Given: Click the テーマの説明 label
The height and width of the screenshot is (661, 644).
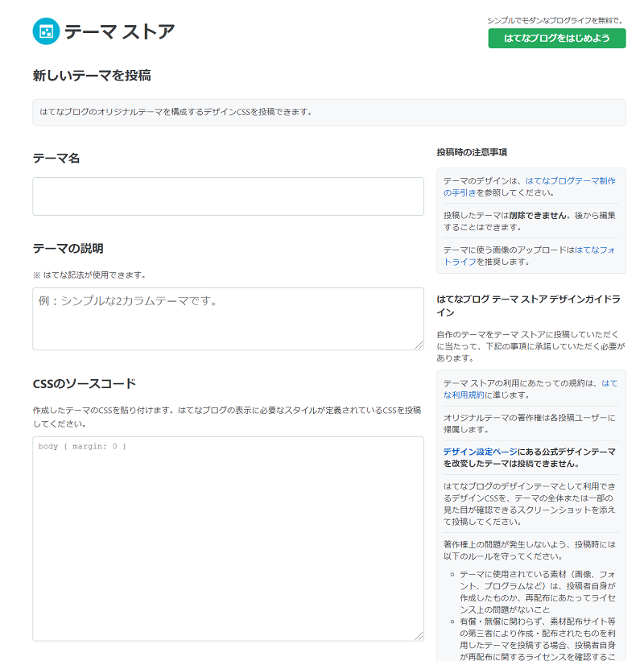Looking at the screenshot, I should (68, 248).
